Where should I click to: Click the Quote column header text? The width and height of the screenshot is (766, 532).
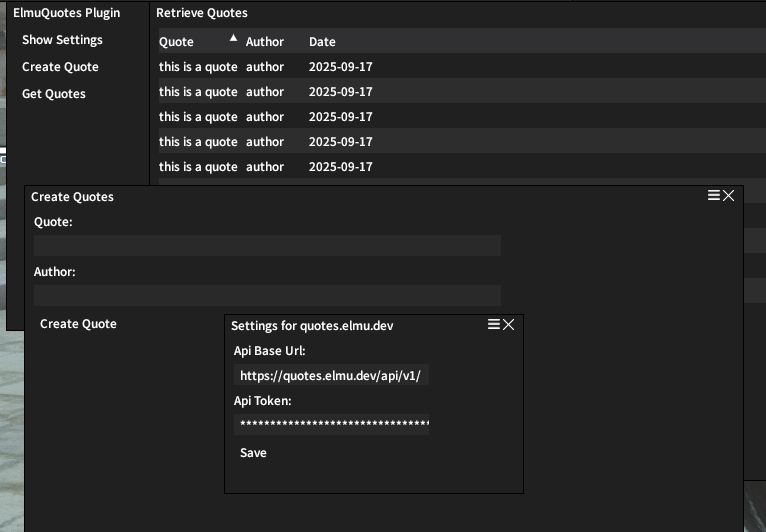[x=177, y=42]
